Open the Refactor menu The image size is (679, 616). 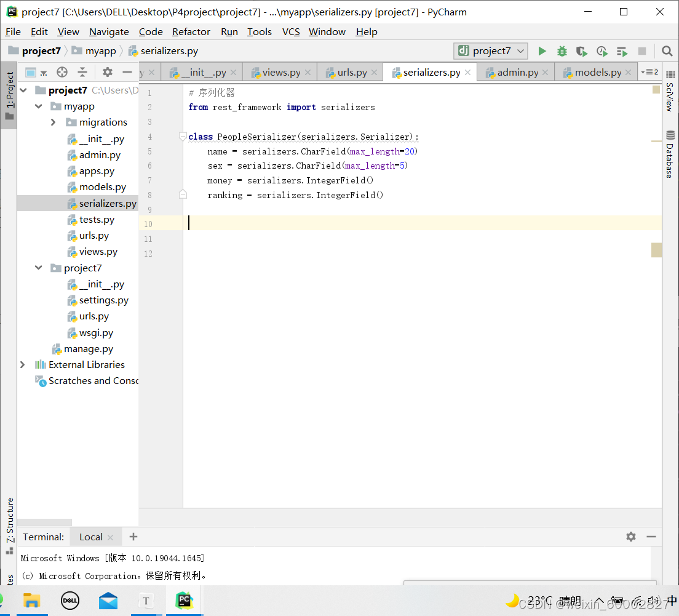(191, 31)
